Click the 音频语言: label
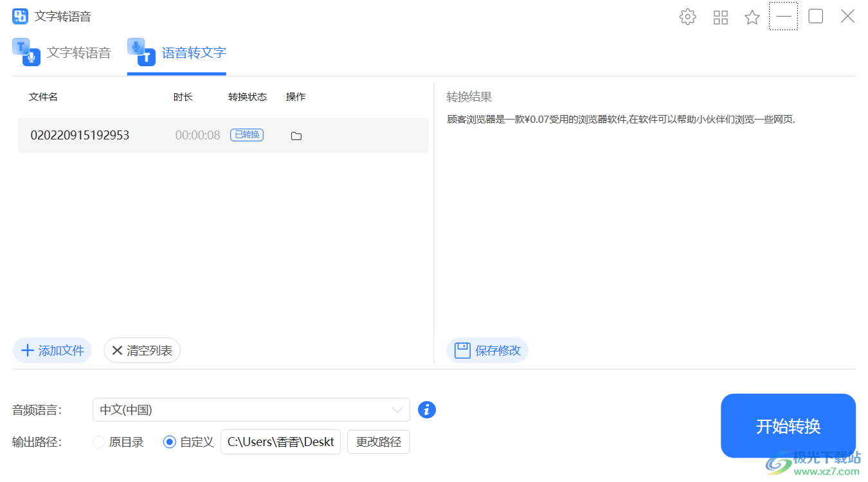The image size is (868, 482). [37, 410]
